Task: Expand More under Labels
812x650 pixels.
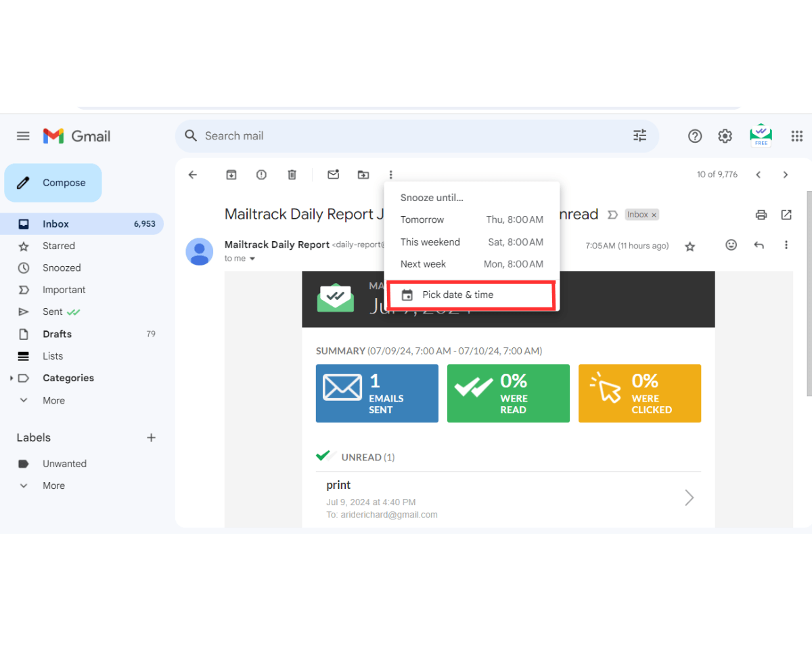Action: [x=53, y=485]
